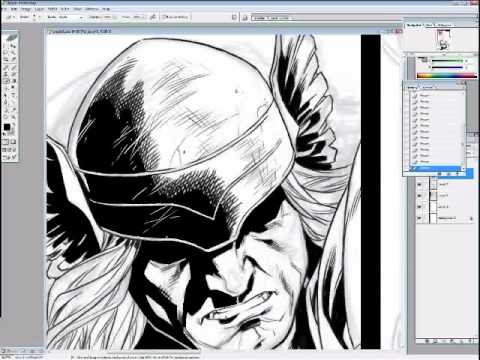Screen dimensions: 480x360
Task: Select the Magic Wand tool
Action: click(x=13, y=53)
